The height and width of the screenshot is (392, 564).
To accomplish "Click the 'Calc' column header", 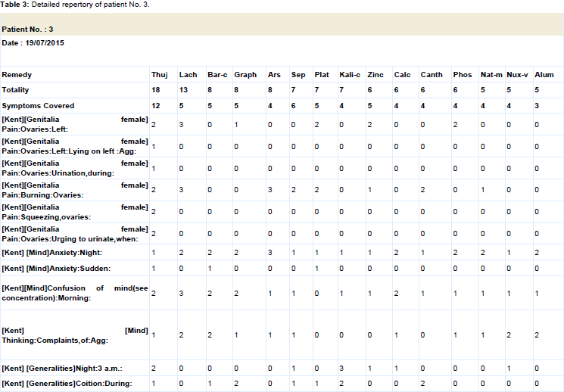I will tap(402, 75).
